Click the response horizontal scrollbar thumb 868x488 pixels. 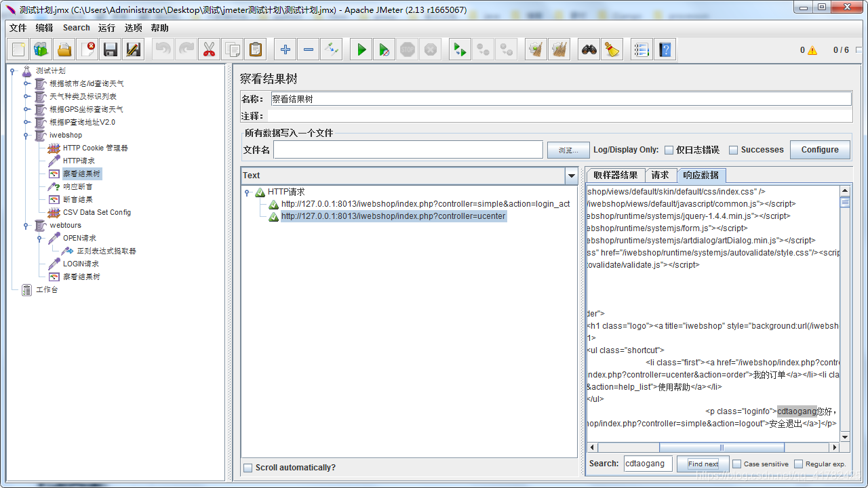[722, 447]
